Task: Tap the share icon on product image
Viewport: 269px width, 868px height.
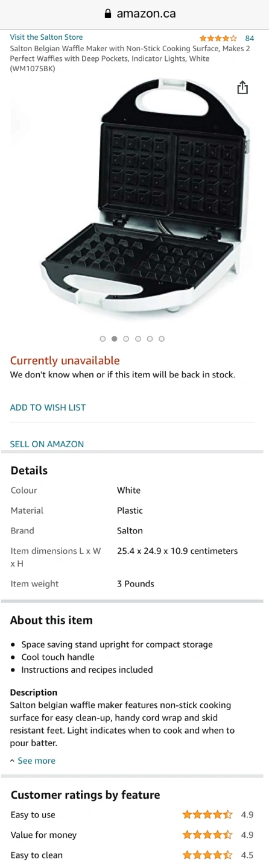Action: pyautogui.click(x=242, y=88)
